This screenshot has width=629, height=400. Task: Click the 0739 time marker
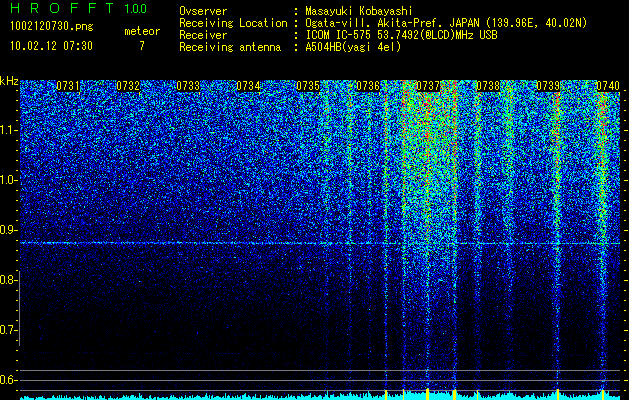(548, 86)
